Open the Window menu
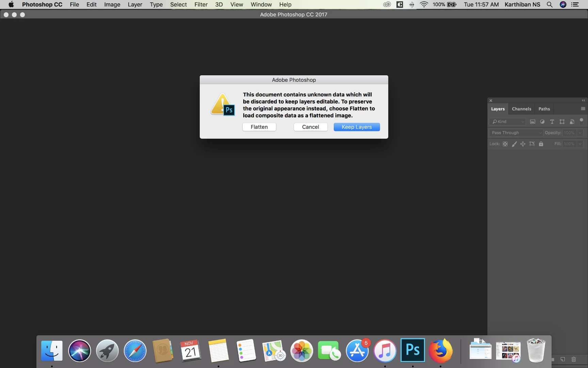 [261, 4]
